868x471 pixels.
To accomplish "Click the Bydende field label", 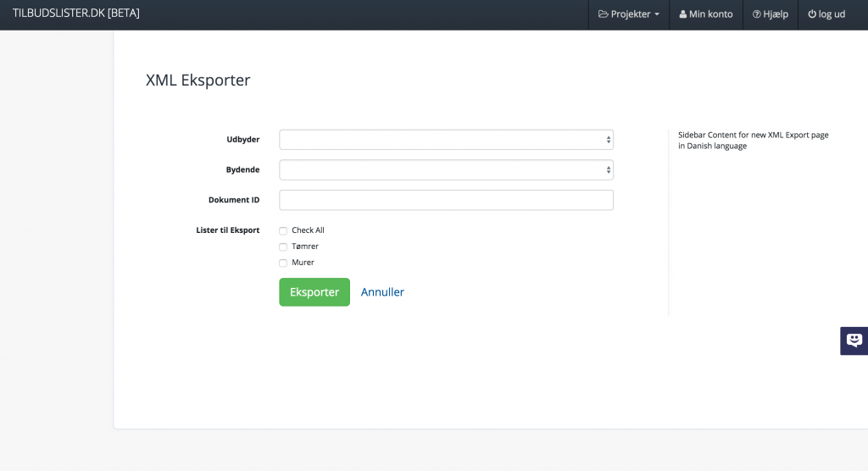I will 242,170.
